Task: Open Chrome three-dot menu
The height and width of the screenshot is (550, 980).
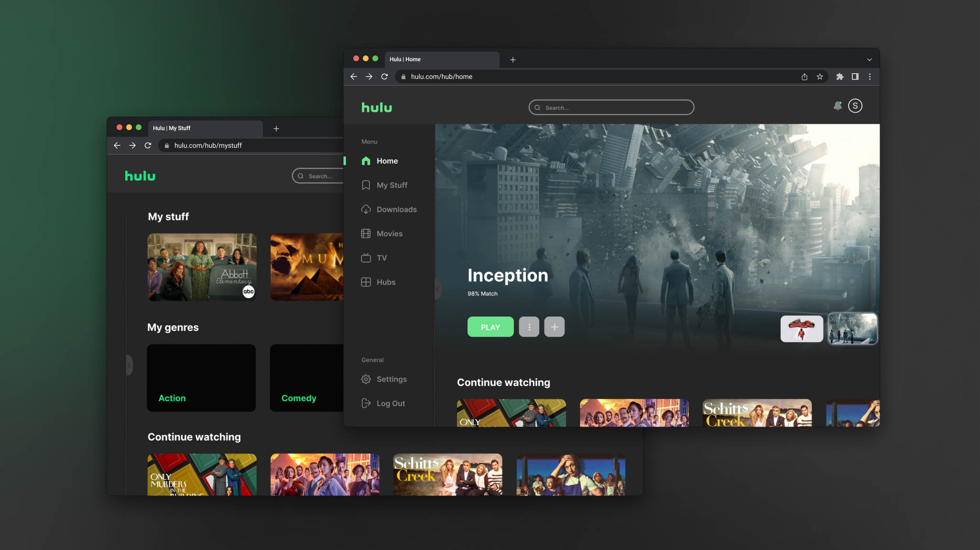Action: coord(870,77)
